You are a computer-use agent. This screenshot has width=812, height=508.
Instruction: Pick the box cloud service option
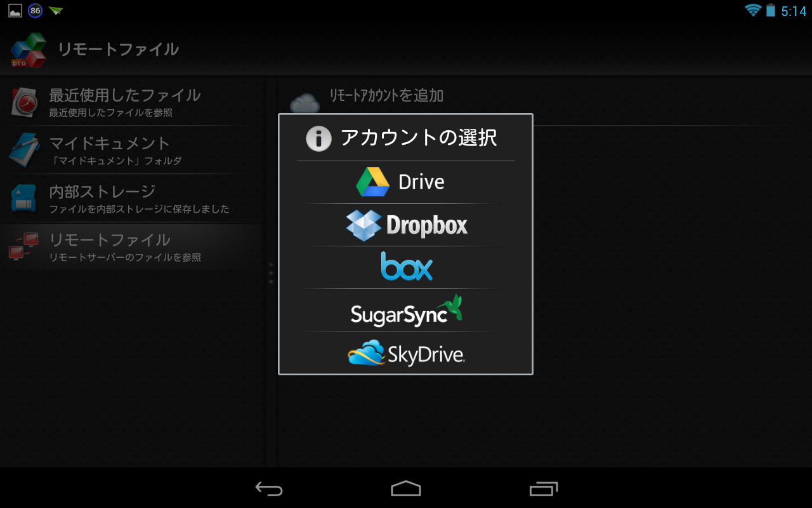tap(405, 267)
